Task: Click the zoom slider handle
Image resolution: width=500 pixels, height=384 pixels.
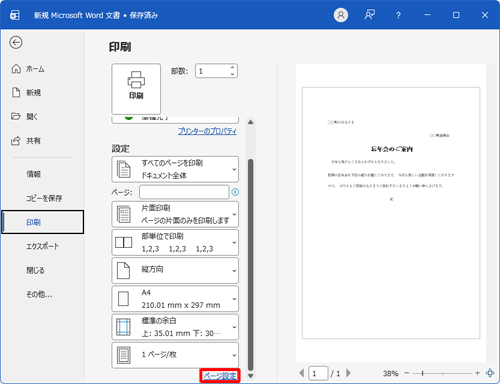Action: [422, 373]
